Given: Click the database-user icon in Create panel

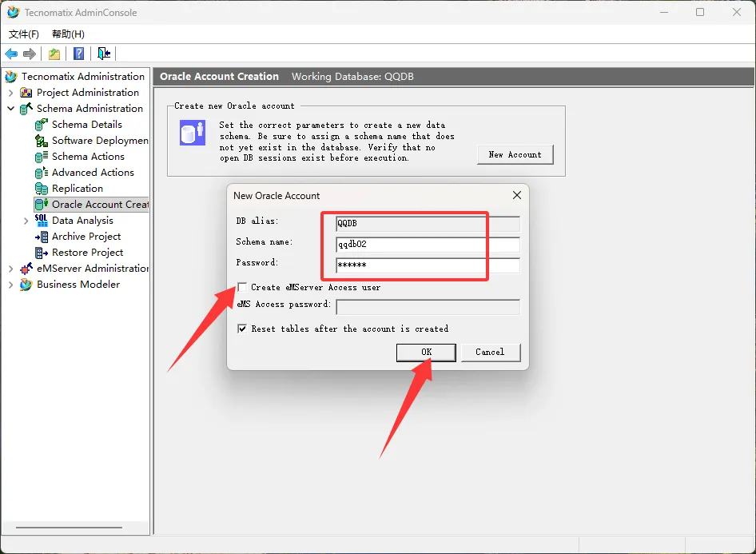Looking at the screenshot, I should click(193, 133).
